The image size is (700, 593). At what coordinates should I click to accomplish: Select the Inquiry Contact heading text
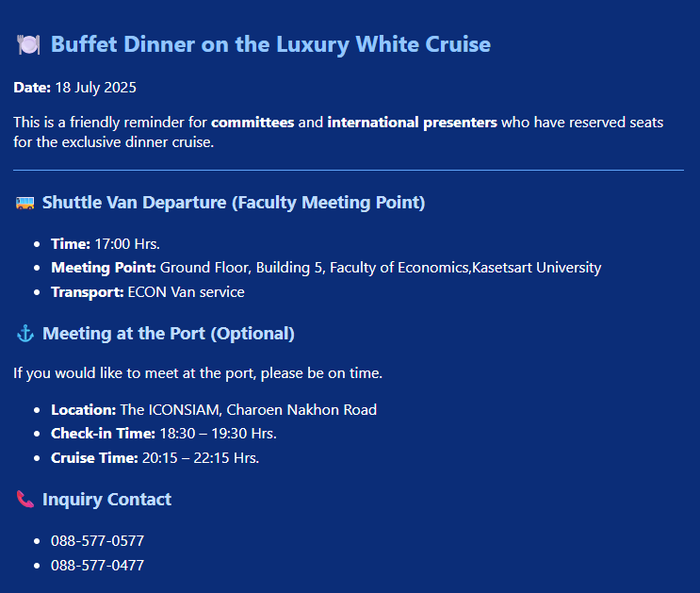[x=106, y=500]
